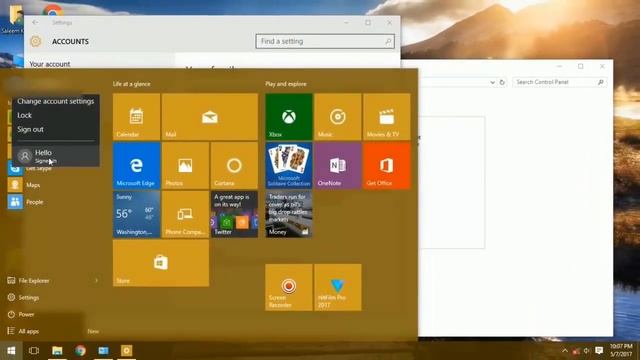Open the Phone Companion tile

[x=185, y=214]
